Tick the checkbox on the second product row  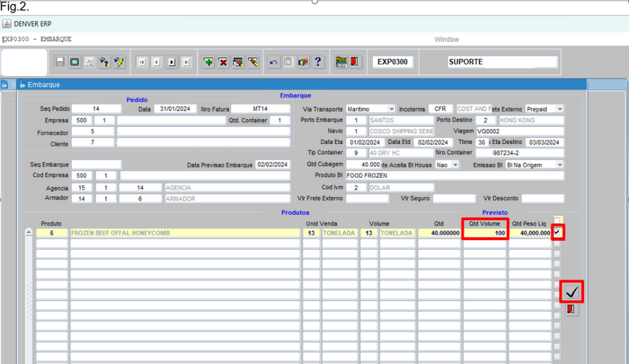[557, 244]
